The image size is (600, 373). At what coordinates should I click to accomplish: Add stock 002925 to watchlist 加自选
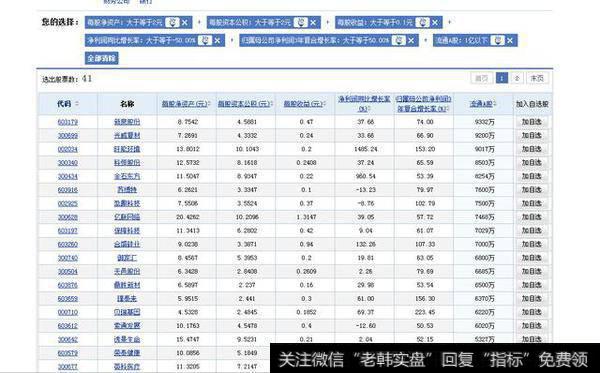(532, 204)
